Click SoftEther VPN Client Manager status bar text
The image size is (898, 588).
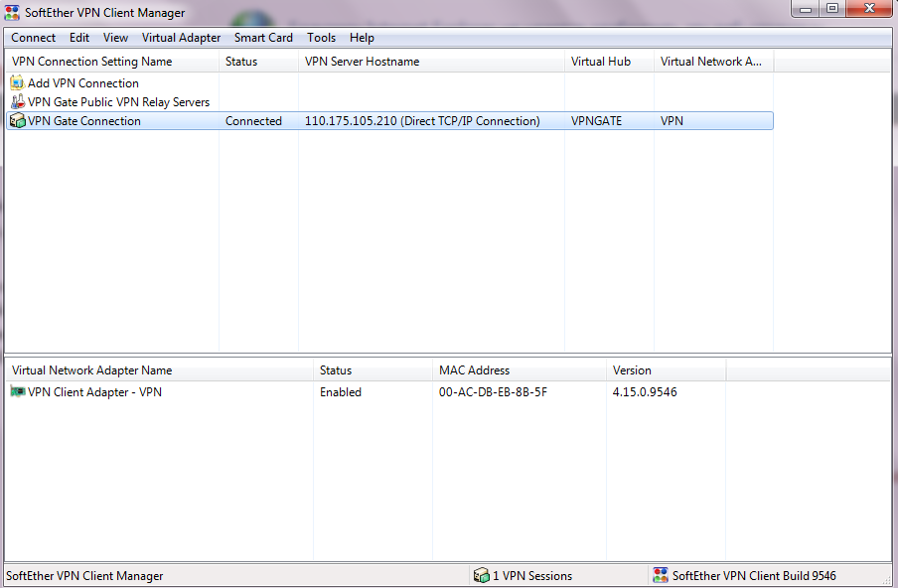click(x=84, y=576)
